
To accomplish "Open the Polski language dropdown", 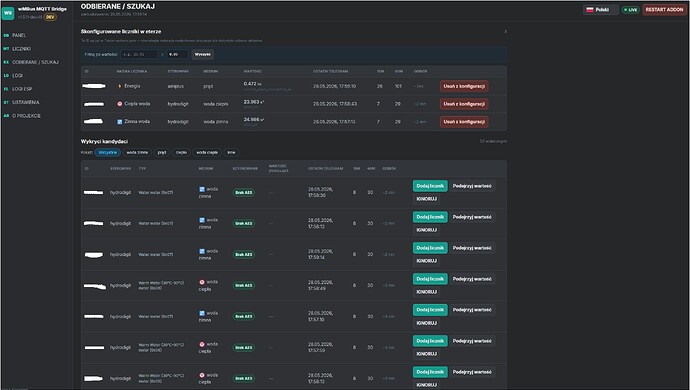I will coord(601,10).
